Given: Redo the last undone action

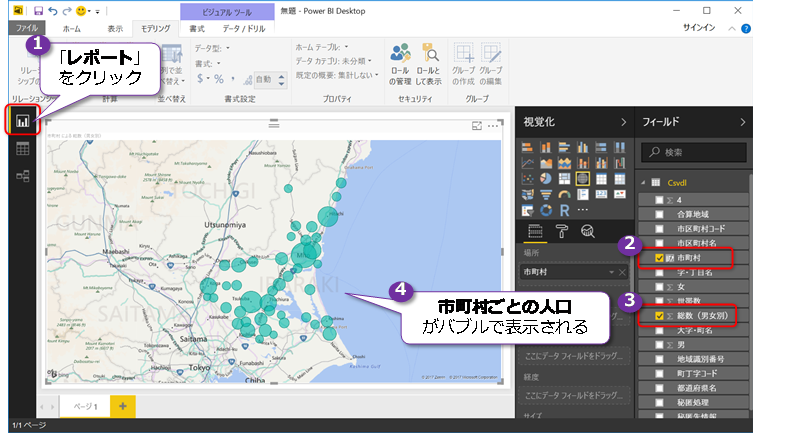Looking at the screenshot, I should click(67, 11).
